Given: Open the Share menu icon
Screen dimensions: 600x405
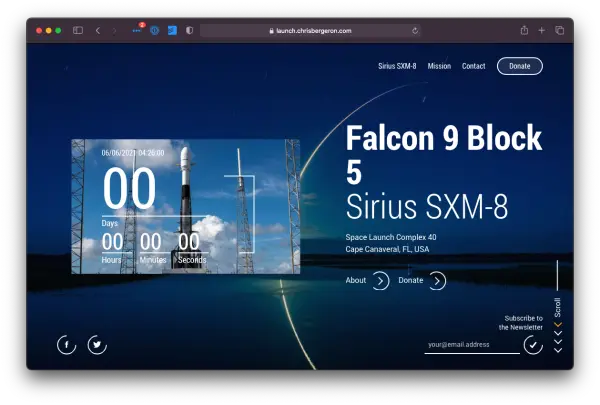Looking at the screenshot, I should [524, 30].
